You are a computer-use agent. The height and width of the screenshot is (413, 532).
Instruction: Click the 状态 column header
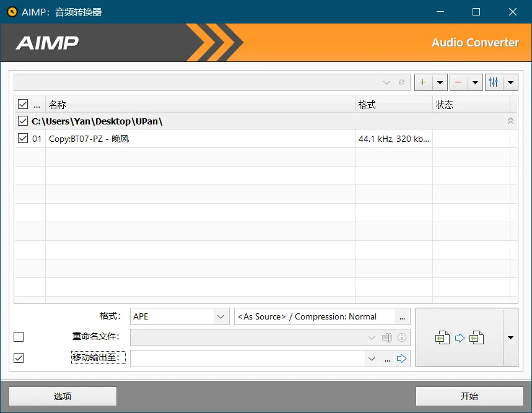coord(471,105)
